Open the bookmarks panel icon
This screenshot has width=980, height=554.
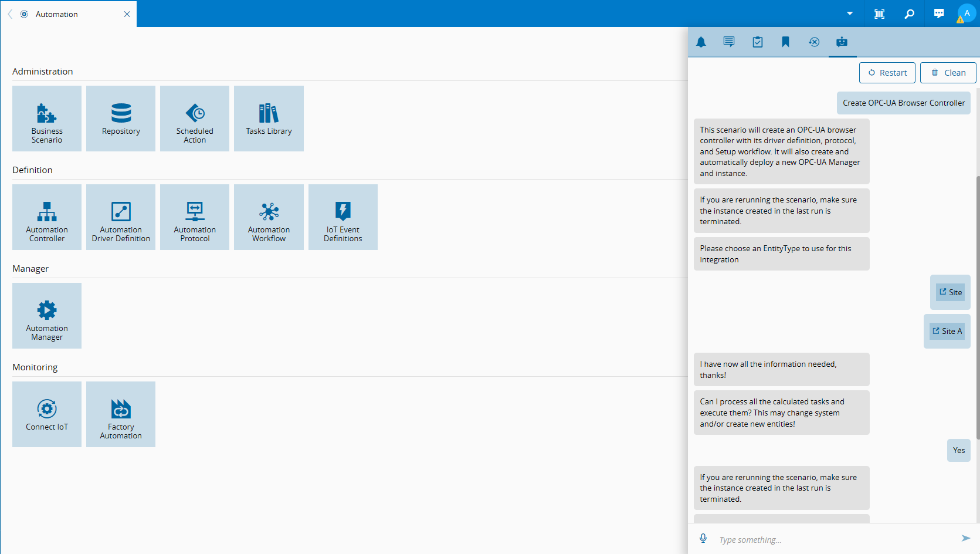[786, 42]
